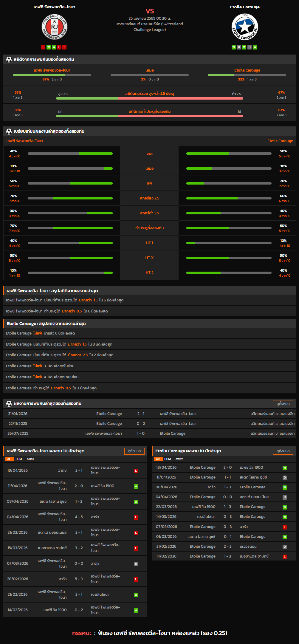This screenshot has width=299, height=644.
Task: Click the green W badge for 18/04/2026 match
Action: tap(285, 468)
